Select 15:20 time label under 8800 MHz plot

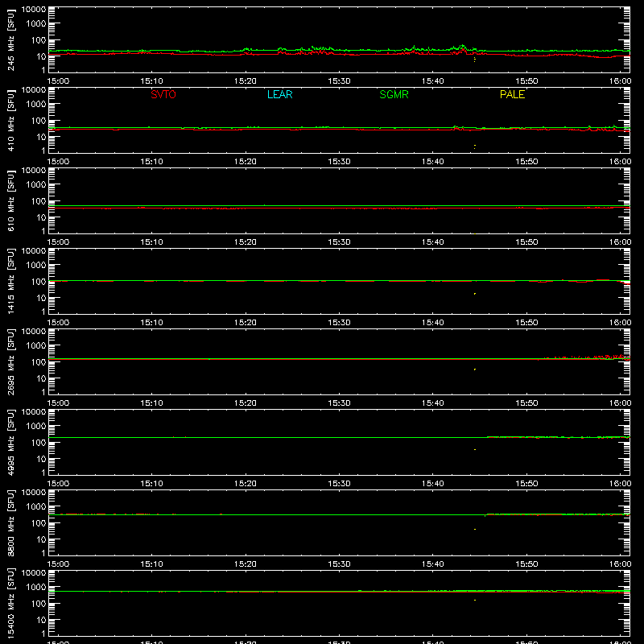[246, 564]
